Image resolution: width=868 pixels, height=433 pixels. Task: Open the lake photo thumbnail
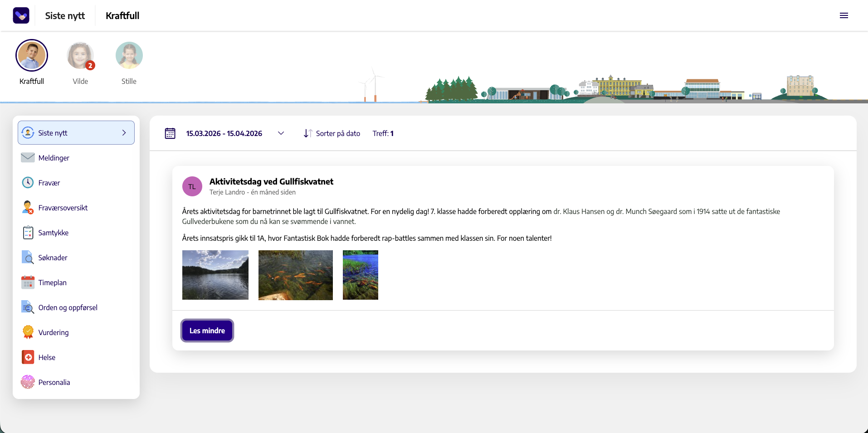tap(215, 275)
